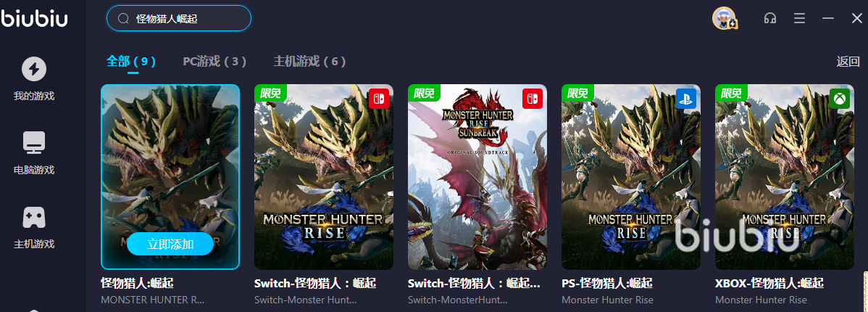Click the search field containing 怪物猎人崛起

click(179, 19)
